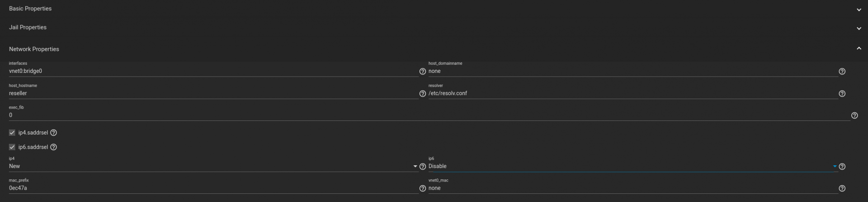The height and width of the screenshot is (202, 868).
Task: Expand the Basic Properties section
Action: pos(434,9)
